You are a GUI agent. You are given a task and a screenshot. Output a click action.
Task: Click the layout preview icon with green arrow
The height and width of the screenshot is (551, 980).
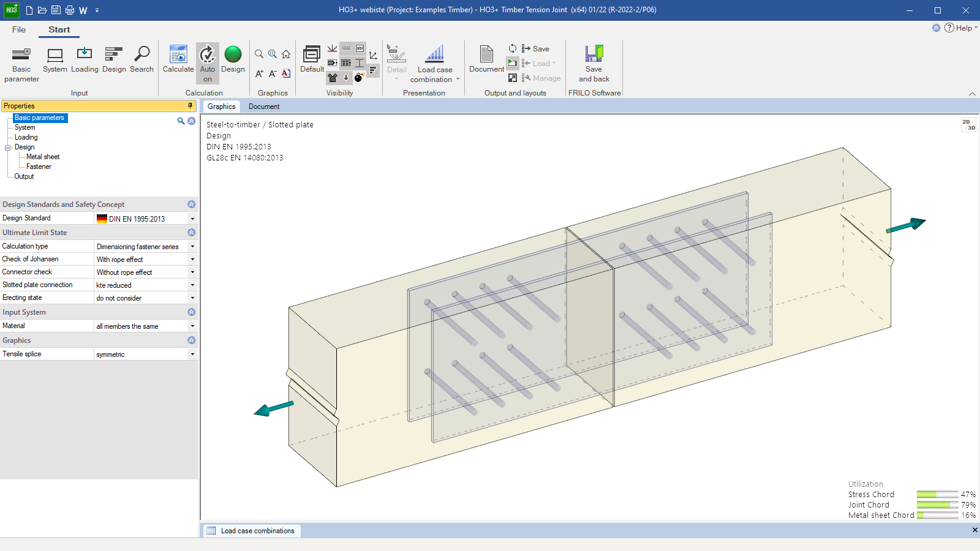pyautogui.click(x=513, y=62)
